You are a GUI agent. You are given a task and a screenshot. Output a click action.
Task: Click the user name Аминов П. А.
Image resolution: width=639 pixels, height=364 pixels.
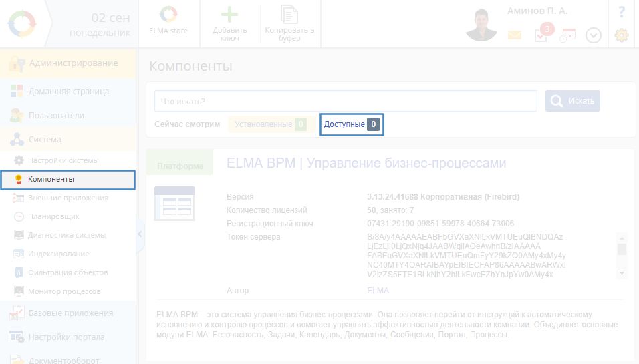click(x=537, y=11)
